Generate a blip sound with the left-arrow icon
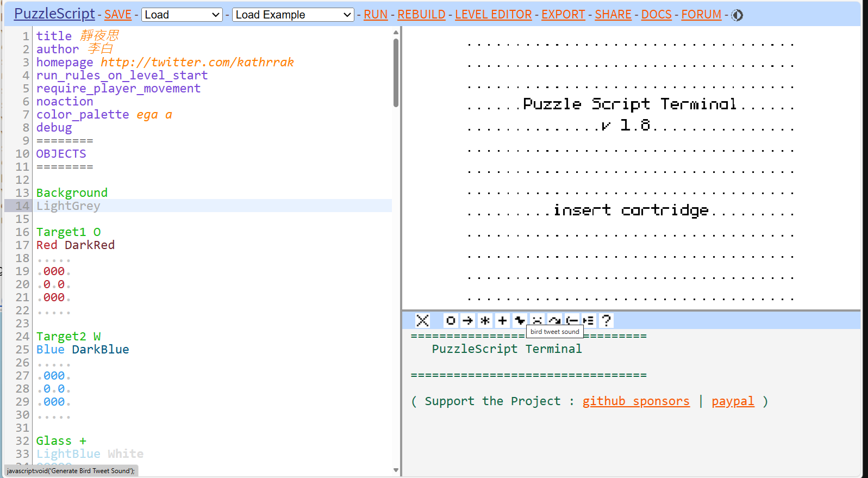This screenshot has width=868, height=478. point(572,320)
